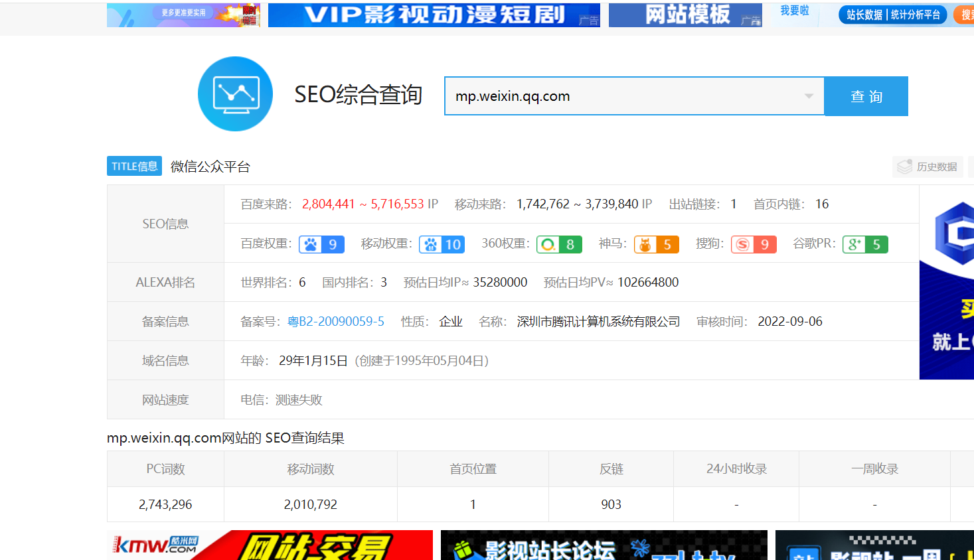This screenshot has width=974, height=560.
Task: Click the estimated daily IP 35280000
Action: click(500, 283)
